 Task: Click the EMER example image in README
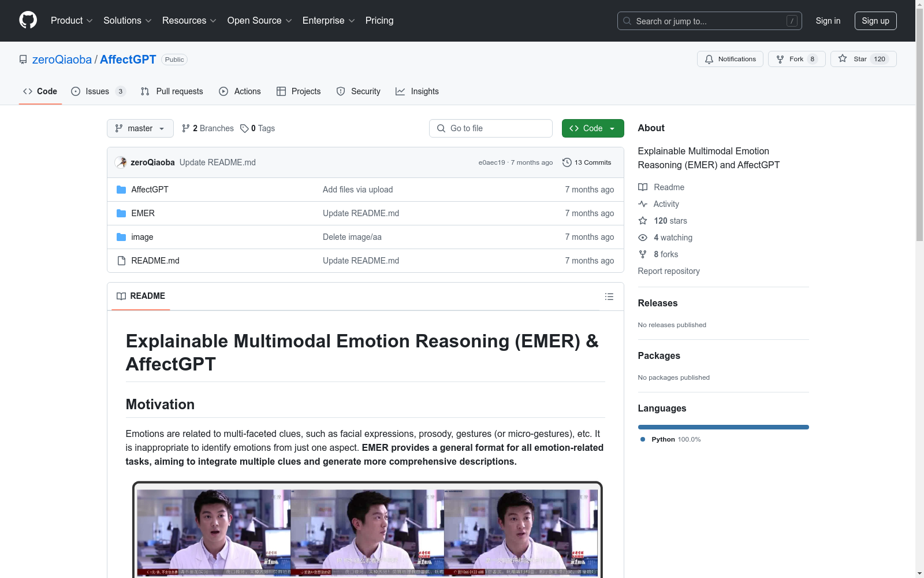[367, 529]
